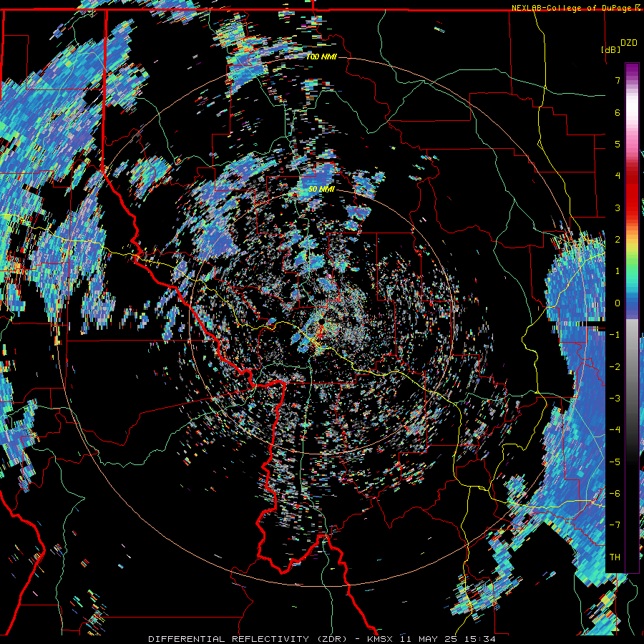Click the 100 NMI range ring label
The width and height of the screenshot is (644, 644).
click(x=321, y=57)
